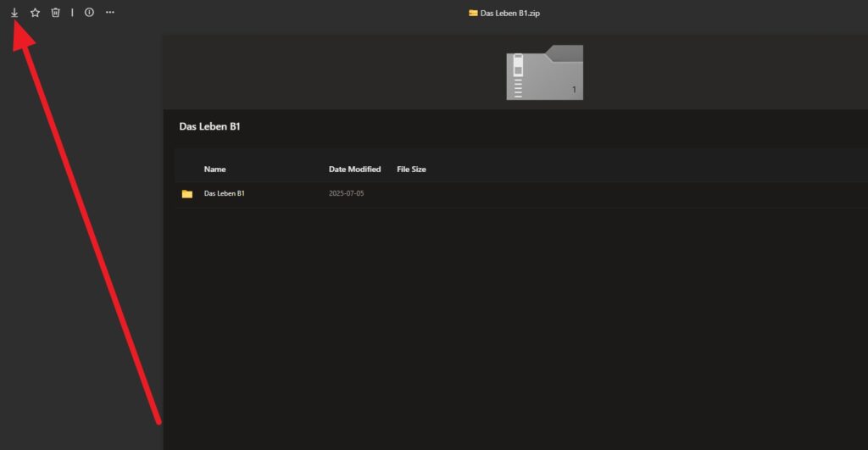Click the Das Leben B1 archive heading
Image resolution: width=868 pixels, height=450 pixels.
click(x=210, y=126)
